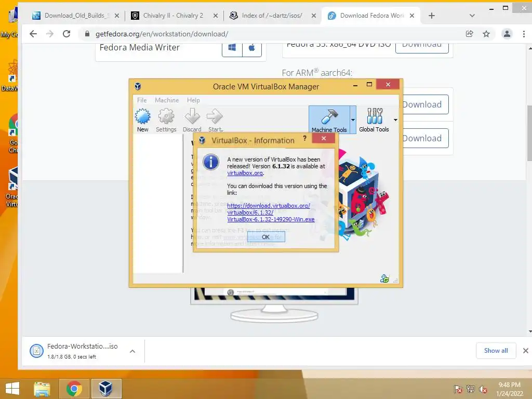Click the Start arrow toolbar icon
The height and width of the screenshot is (399, 532).
point(215,120)
